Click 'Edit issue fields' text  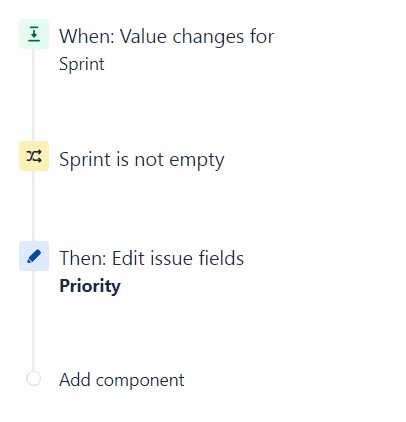[x=178, y=258]
